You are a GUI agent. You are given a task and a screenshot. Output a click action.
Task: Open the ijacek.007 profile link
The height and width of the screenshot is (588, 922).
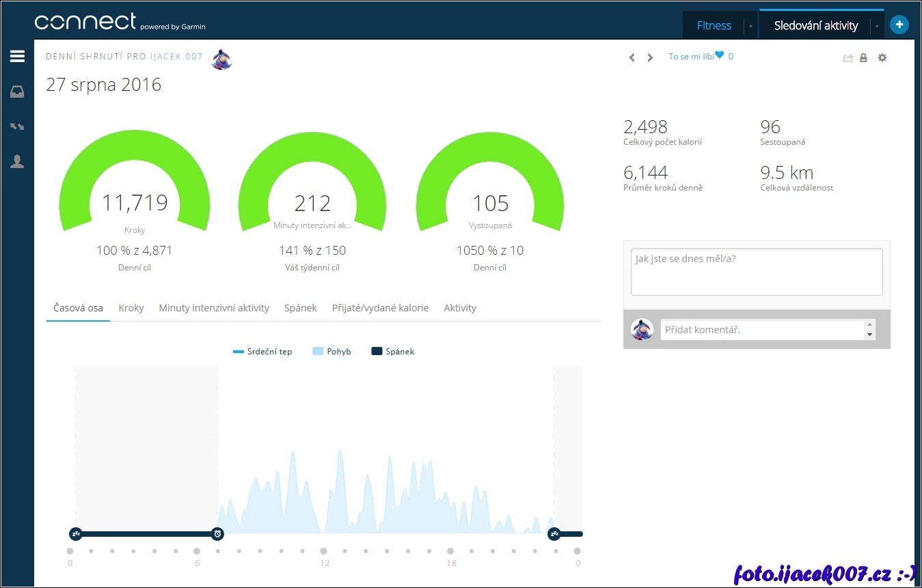176,57
